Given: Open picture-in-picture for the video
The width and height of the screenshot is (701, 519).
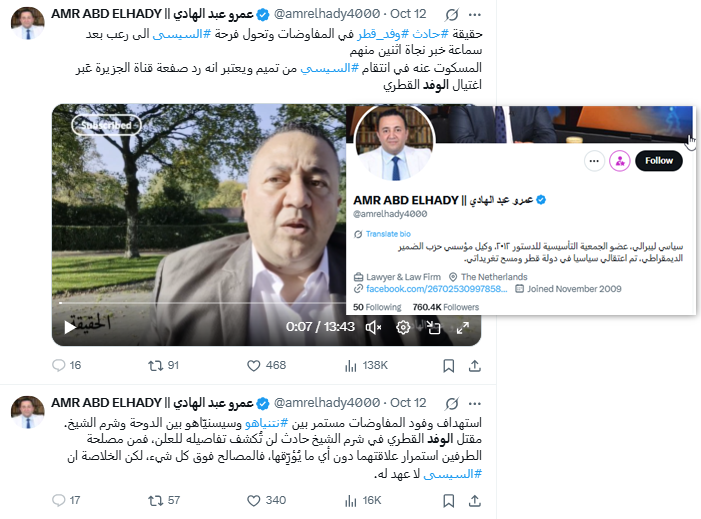Looking at the screenshot, I should (433, 328).
